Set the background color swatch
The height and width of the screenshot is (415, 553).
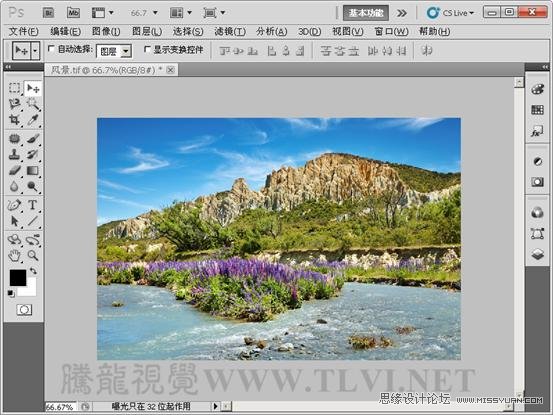pyautogui.click(x=30, y=290)
